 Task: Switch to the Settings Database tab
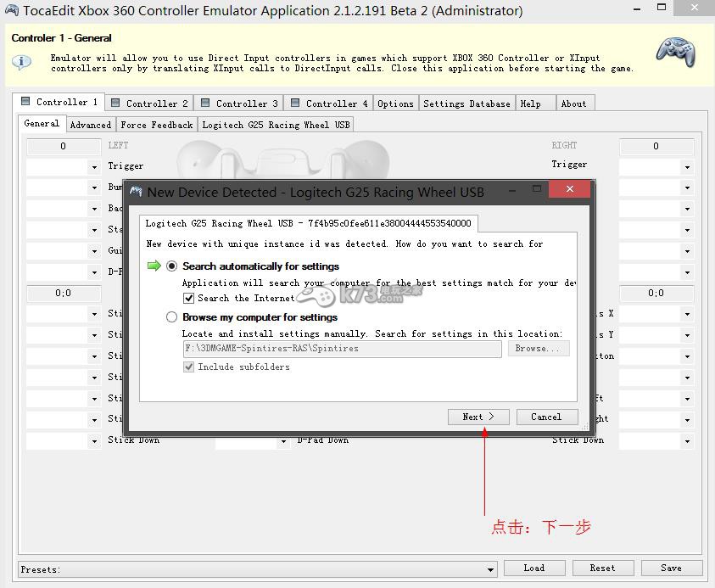pyautogui.click(x=466, y=104)
